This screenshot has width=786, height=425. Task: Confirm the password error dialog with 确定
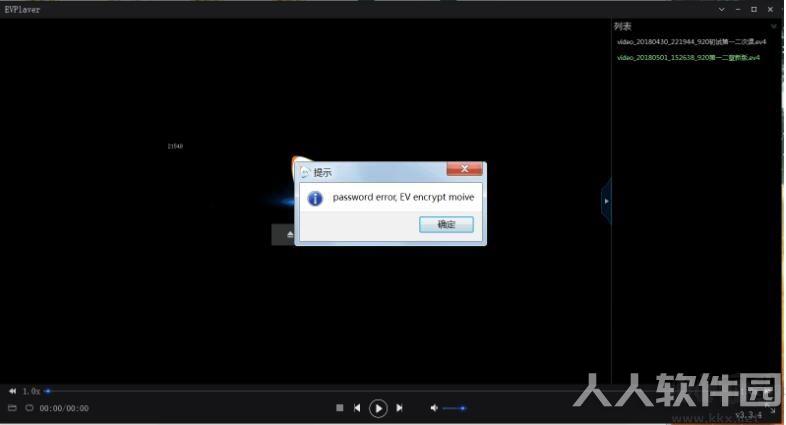[446, 225]
